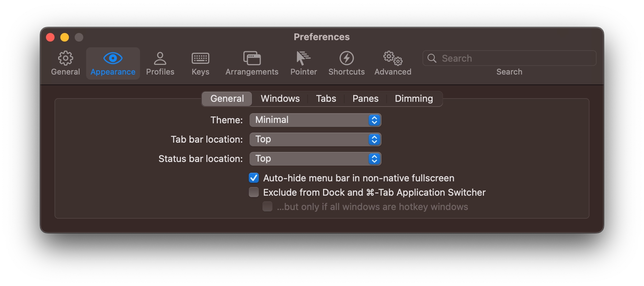
Task: Click into the Search field
Action: pyautogui.click(x=509, y=58)
